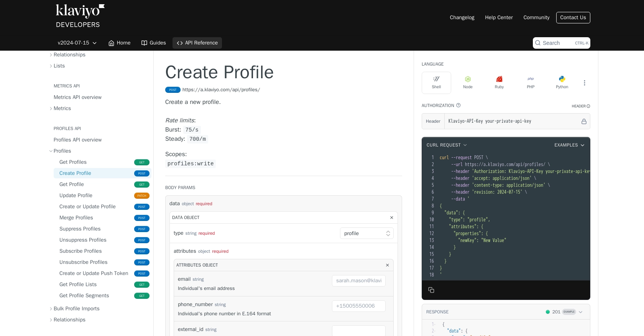The image size is (644, 336).
Task: Open Get Profile endpoint
Action: (x=103, y=184)
